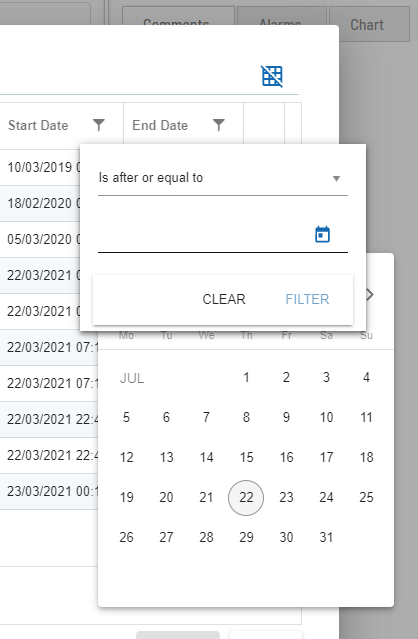Click the clear grid filters icon
The height and width of the screenshot is (639, 418).
pyautogui.click(x=272, y=76)
